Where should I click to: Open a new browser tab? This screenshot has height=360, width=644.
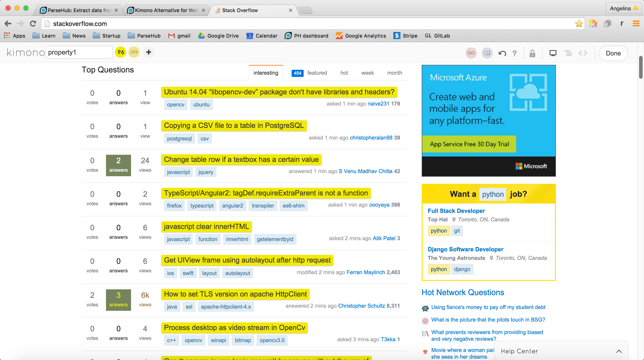click(305, 10)
